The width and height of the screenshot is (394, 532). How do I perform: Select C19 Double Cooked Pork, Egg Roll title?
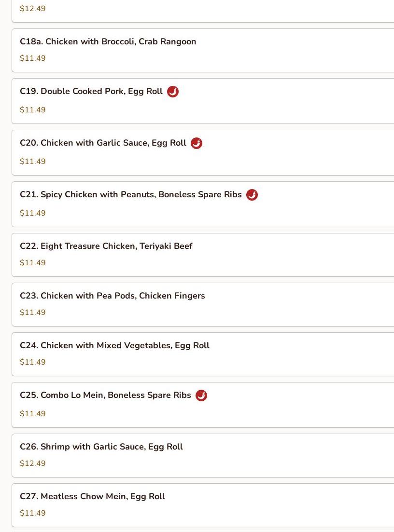[91, 91]
